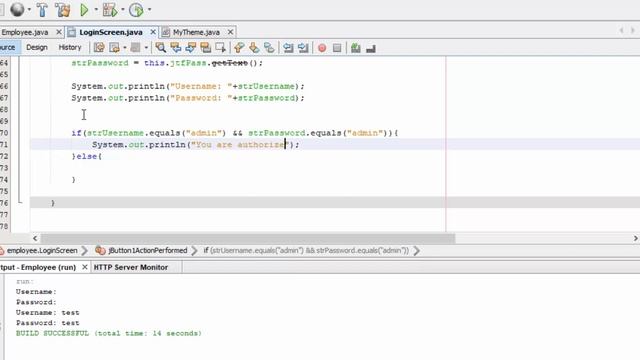Viewport: 640px width, 360px height.
Task: Switch editor to Design view
Action: pyautogui.click(x=37, y=47)
